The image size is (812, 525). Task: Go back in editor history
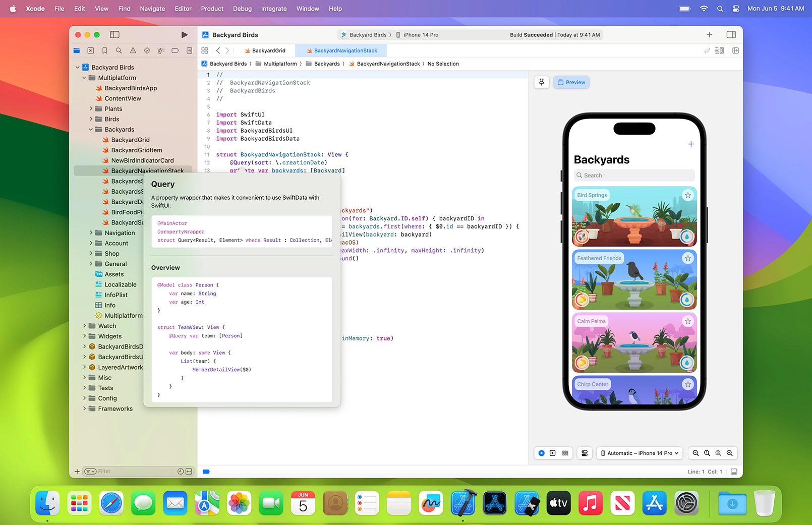click(218, 50)
